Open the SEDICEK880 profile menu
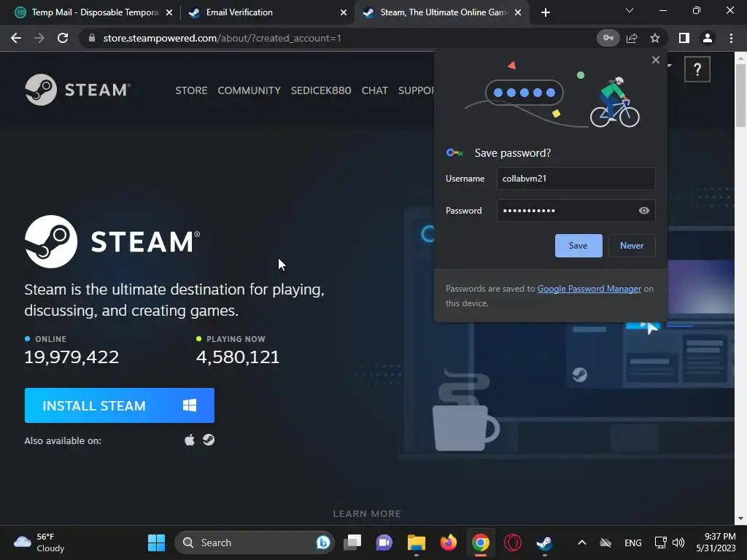The height and width of the screenshot is (560, 747). (321, 90)
